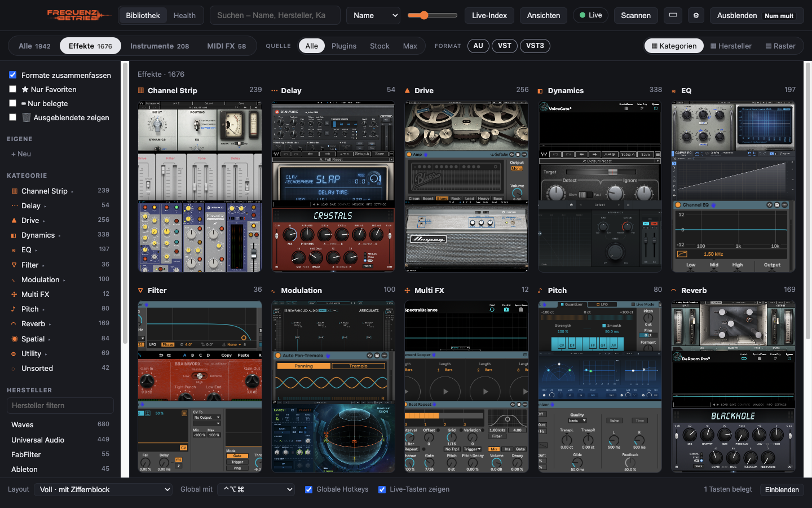This screenshot has height=508, width=812.
Task: Click the Dynamics icon in sidebar
Action: click(x=14, y=235)
